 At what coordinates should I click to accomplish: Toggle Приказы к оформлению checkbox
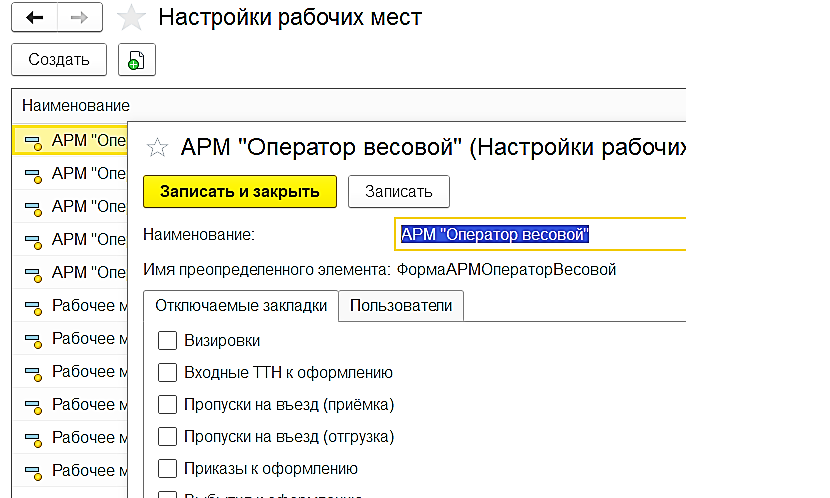tap(167, 468)
